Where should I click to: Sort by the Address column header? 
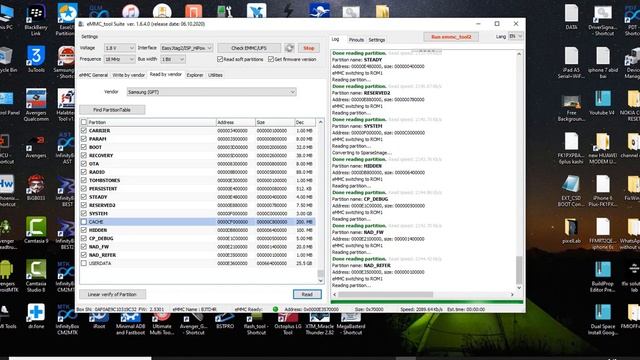[x=236, y=122]
